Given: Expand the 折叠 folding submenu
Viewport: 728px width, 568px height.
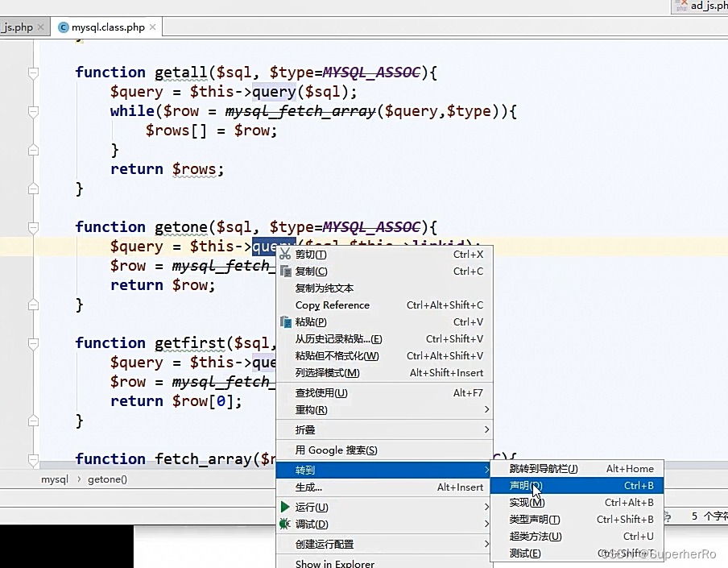Looking at the screenshot, I should (306, 429).
